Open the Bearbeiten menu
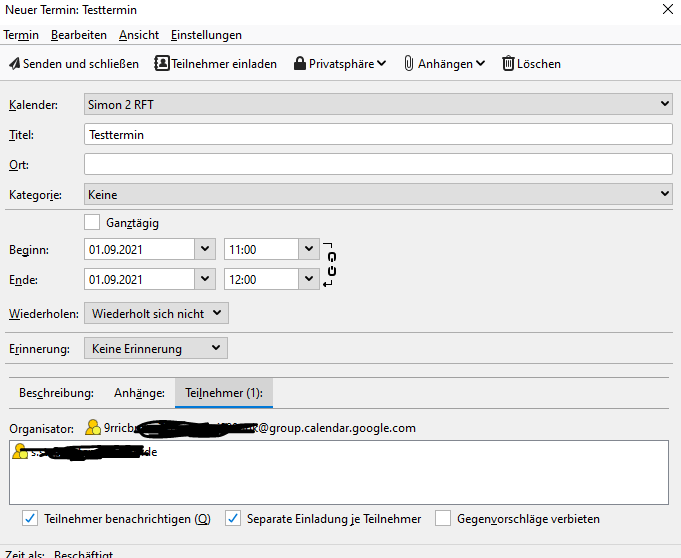The width and height of the screenshot is (681, 558). pyautogui.click(x=79, y=35)
